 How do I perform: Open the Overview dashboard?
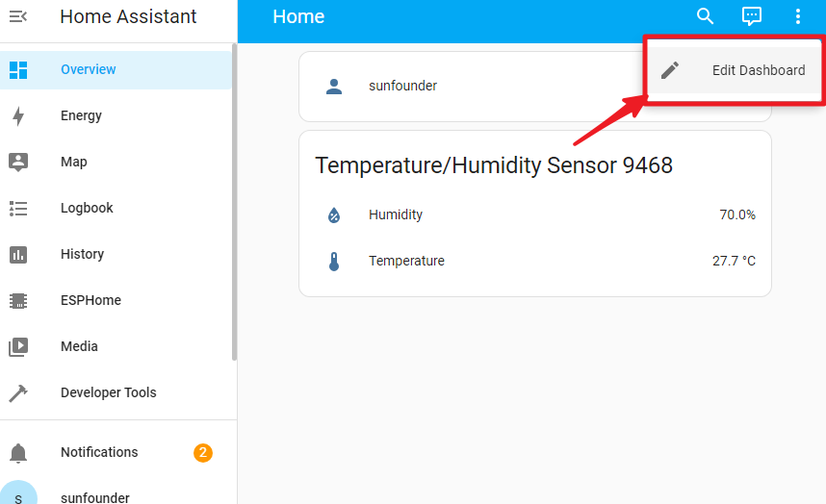tap(116, 69)
